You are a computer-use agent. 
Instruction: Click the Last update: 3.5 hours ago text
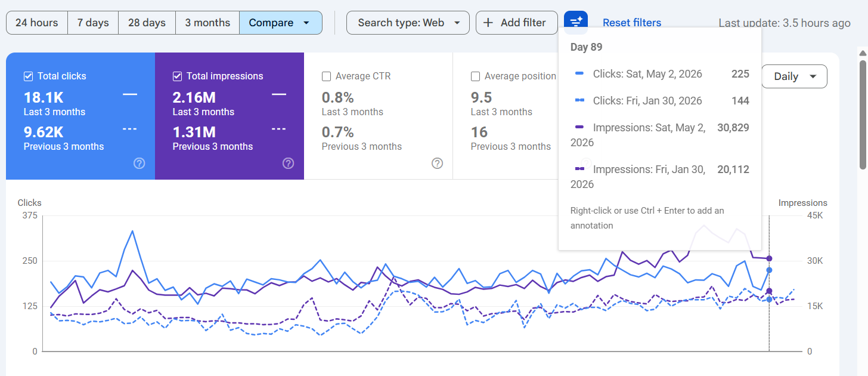tap(785, 23)
